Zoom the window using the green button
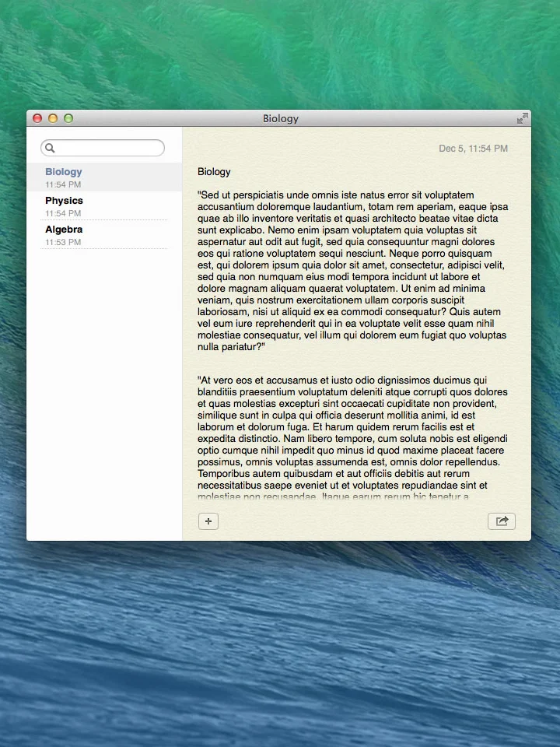 pyautogui.click(x=68, y=118)
